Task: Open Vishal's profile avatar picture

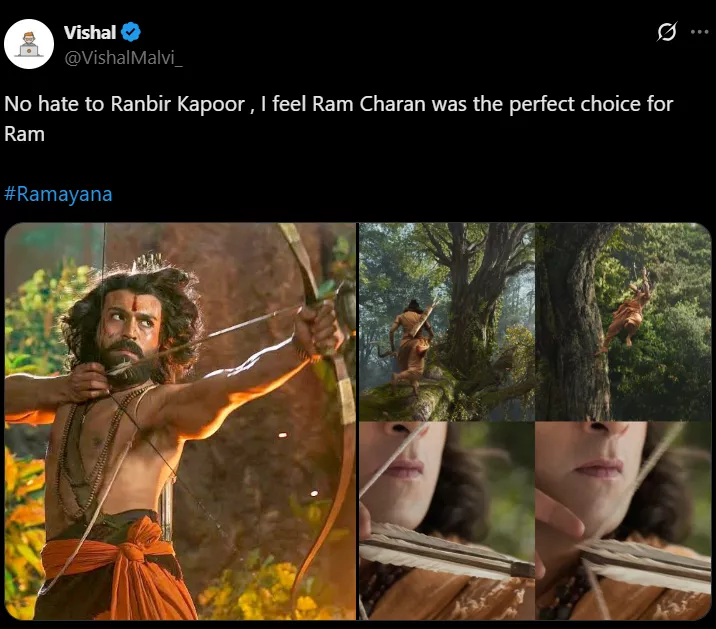Action: tap(29, 44)
